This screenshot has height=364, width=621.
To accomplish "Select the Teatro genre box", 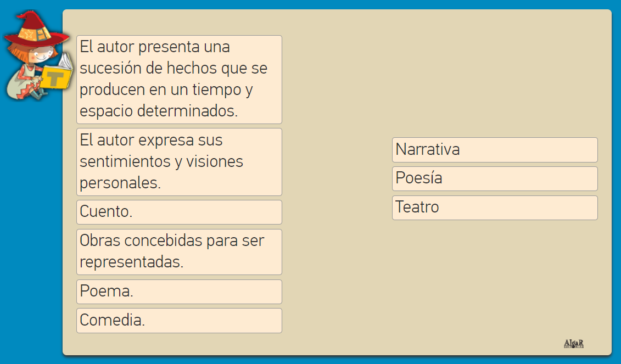I will tap(494, 208).
